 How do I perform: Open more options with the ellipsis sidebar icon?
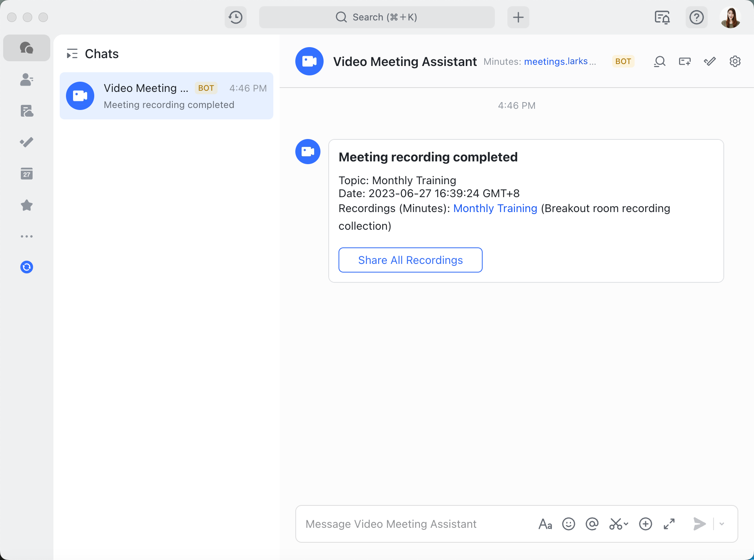tap(26, 236)
